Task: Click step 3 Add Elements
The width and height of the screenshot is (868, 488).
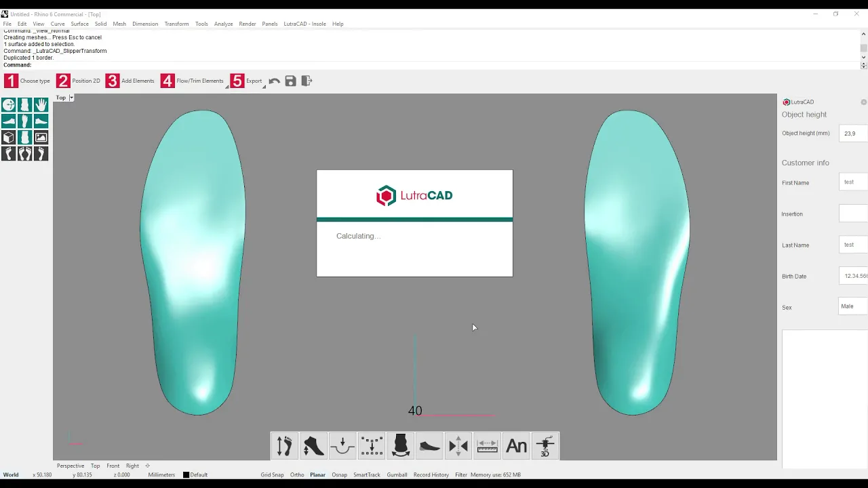Action: [x=130, y=81]
